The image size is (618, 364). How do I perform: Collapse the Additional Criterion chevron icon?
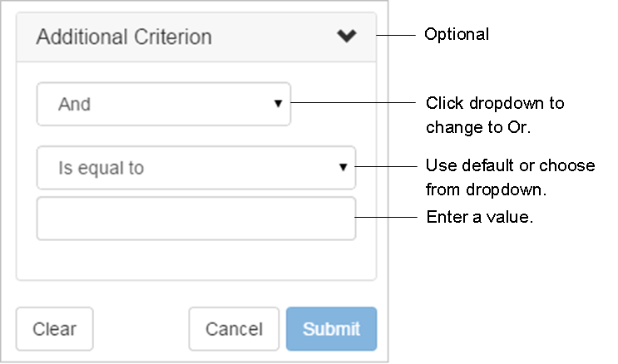click(x=347, y=36)
